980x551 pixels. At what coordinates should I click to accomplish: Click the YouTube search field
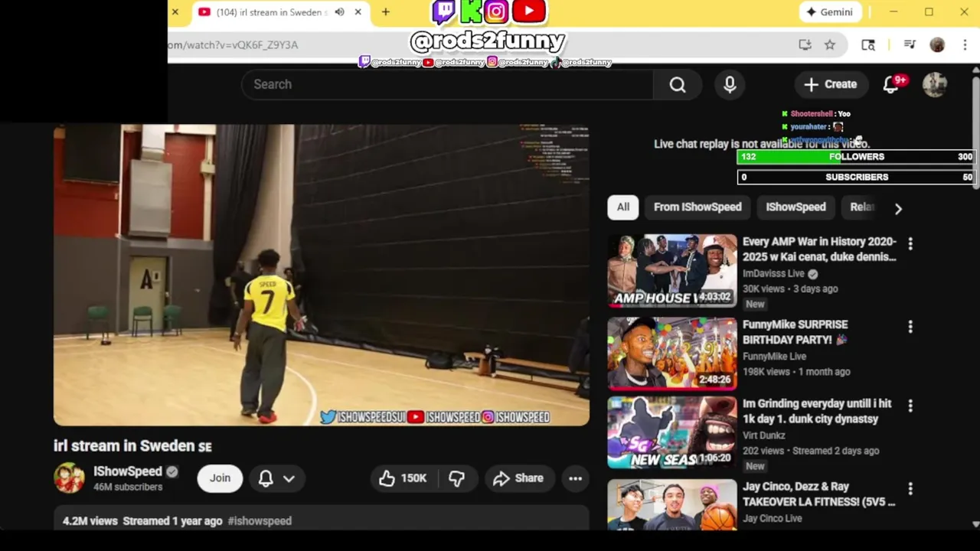pos(447,84)
